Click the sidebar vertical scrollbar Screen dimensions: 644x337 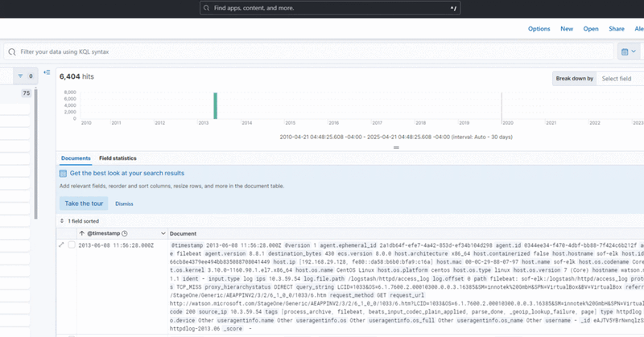click(35, 154)
